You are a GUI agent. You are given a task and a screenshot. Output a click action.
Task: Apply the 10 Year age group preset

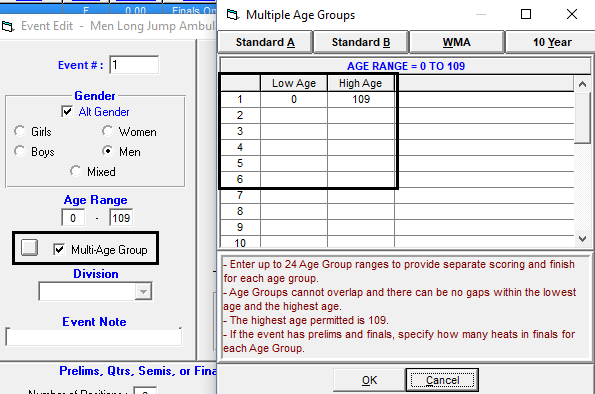(x=550, y=42)
